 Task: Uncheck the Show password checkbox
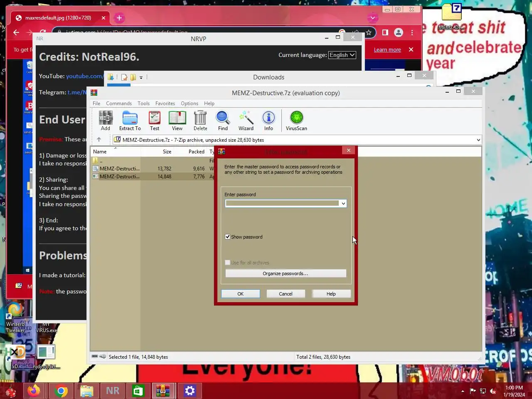[x=227, y=237]
